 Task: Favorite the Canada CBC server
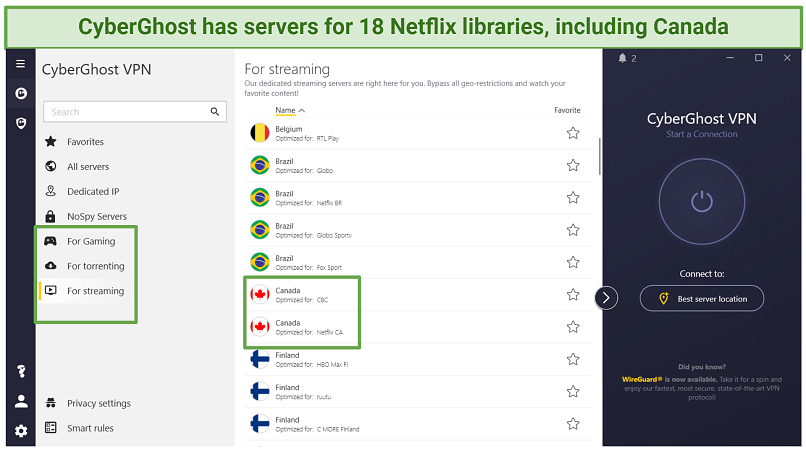click(573, 295)
